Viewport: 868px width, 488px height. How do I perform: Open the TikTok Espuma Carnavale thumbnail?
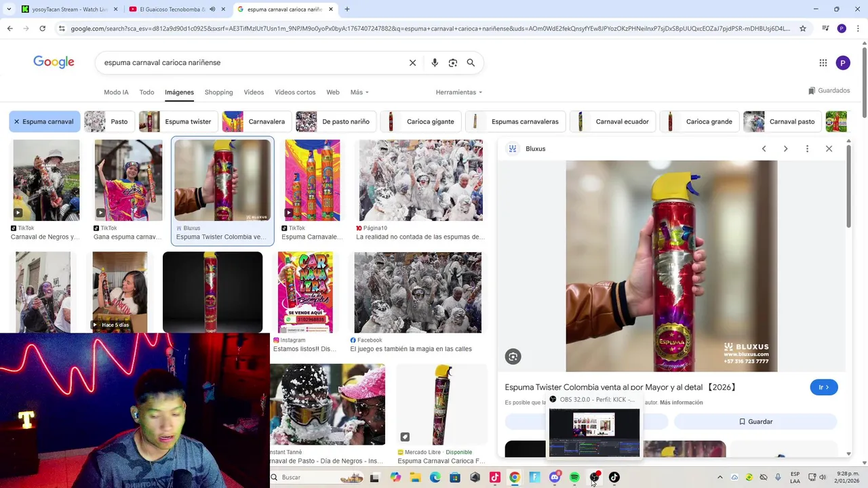313,180
